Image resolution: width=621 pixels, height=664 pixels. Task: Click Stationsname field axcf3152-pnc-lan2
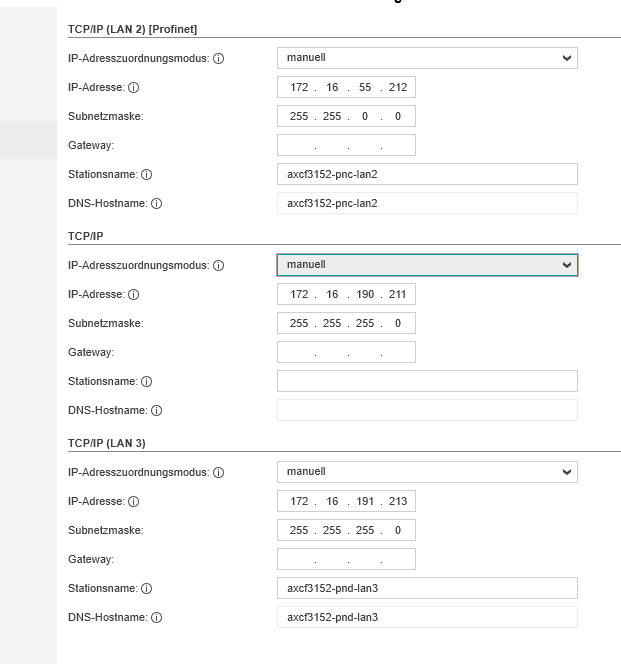pos(427,174)
